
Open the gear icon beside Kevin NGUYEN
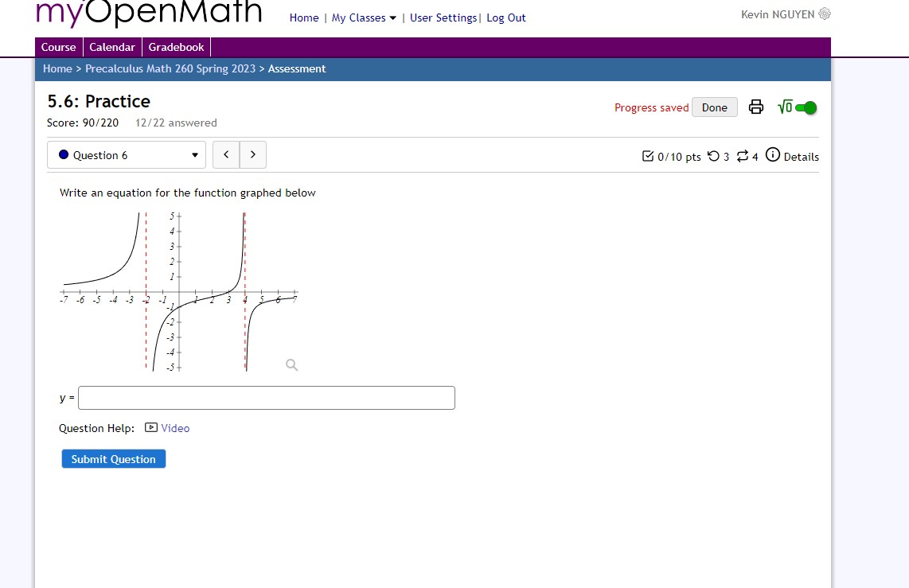tap(824, 14)
